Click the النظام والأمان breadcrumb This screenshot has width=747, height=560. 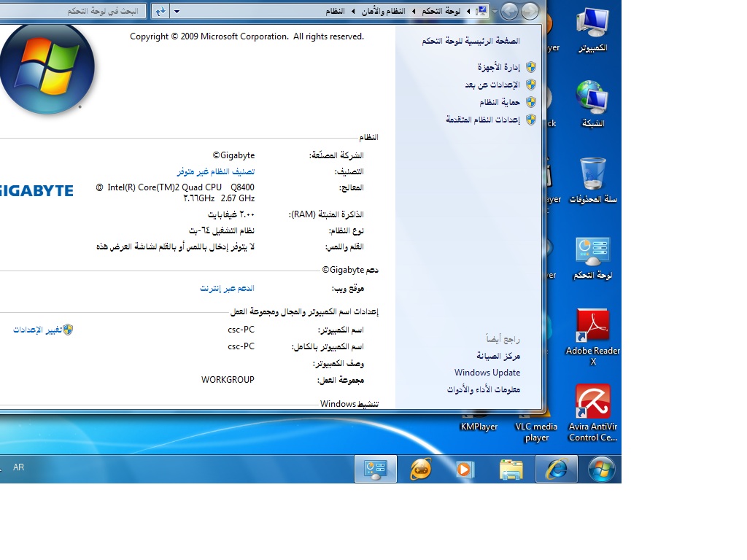tap(384, 11)
